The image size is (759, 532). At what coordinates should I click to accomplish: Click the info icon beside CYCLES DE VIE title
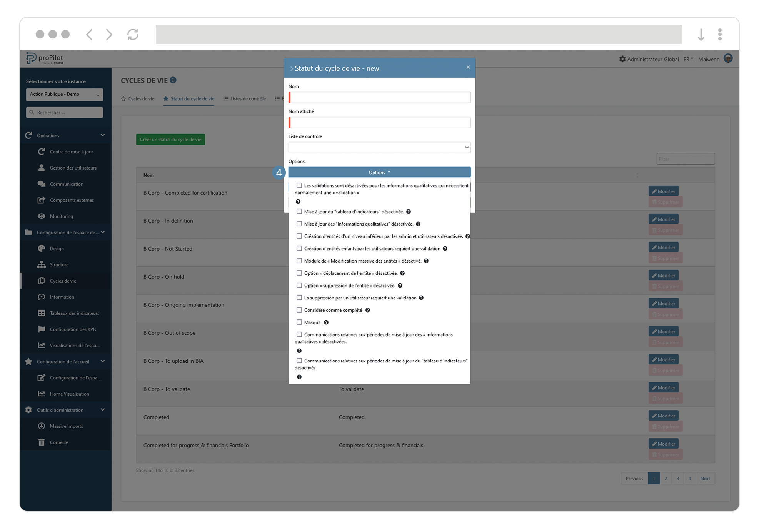coord(173,80)
